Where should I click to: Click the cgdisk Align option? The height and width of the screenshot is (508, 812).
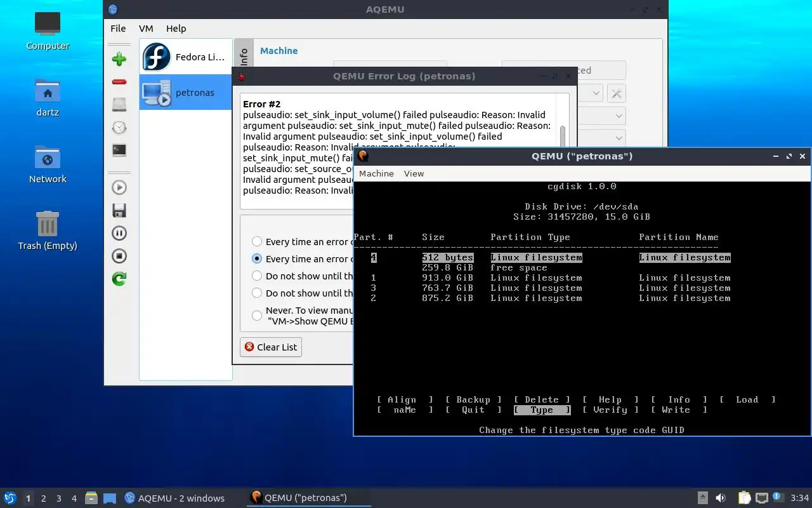(x=405, y=399)
